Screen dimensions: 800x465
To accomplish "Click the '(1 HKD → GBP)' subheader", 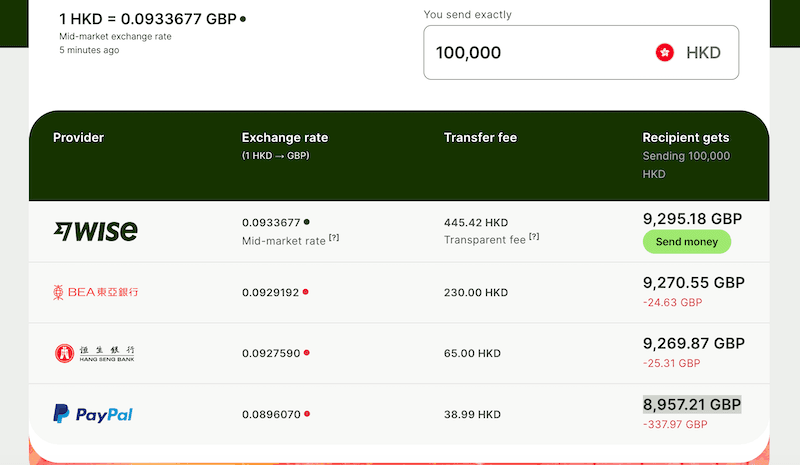I will (x=276, y=156).
